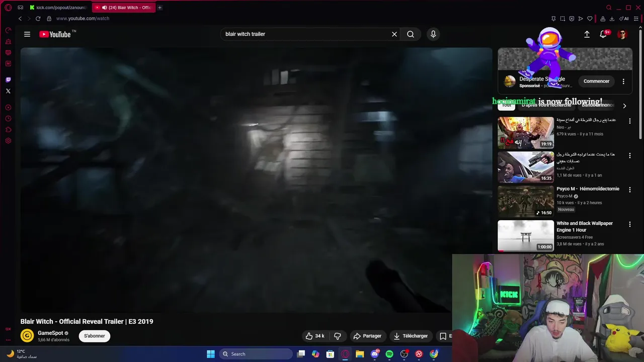Click the magnifier search button
Screen dimensions: 644x362
point(411,34)
